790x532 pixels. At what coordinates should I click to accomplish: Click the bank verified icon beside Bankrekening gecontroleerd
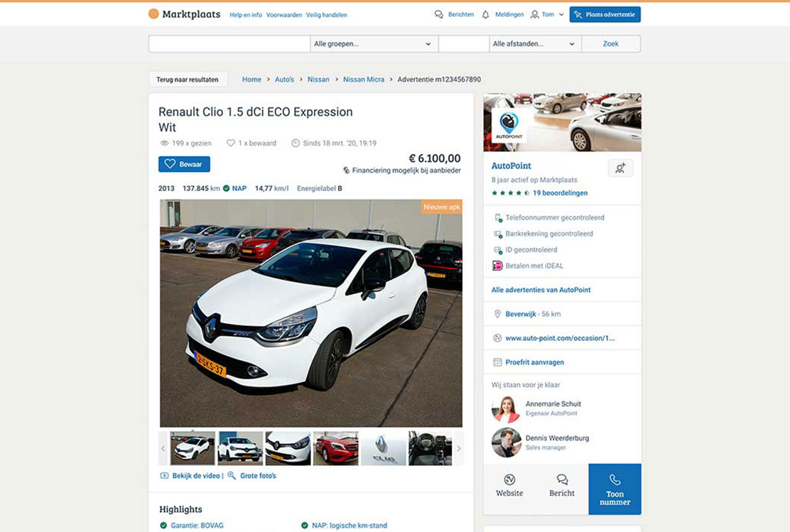(498, 234)
